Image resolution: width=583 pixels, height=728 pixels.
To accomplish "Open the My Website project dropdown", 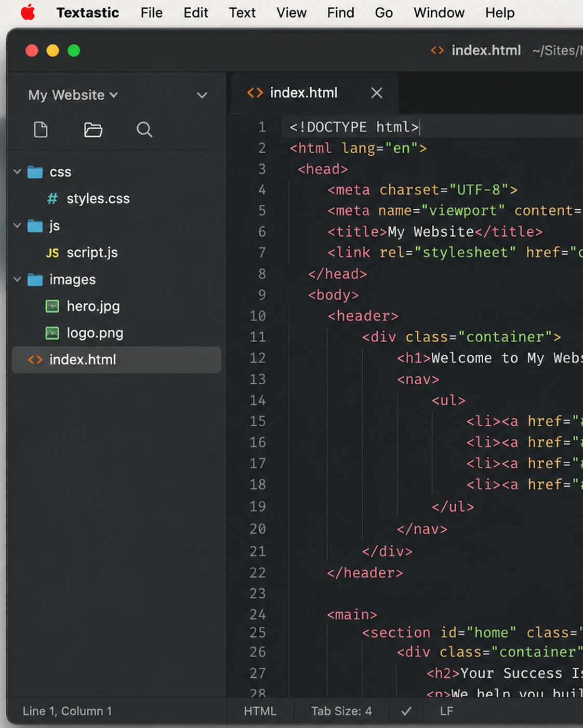I will [73, 95].
